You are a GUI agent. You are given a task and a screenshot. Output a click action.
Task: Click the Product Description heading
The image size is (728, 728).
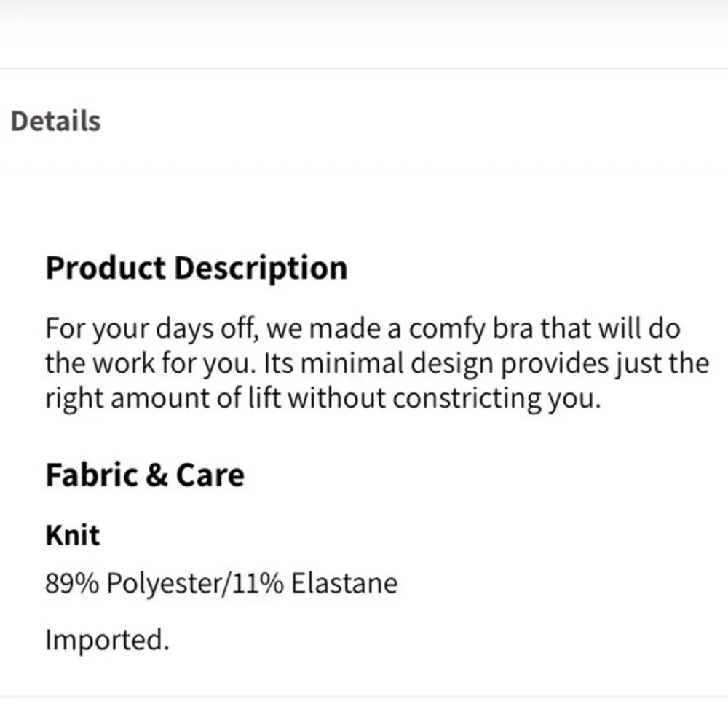[196, 268]
